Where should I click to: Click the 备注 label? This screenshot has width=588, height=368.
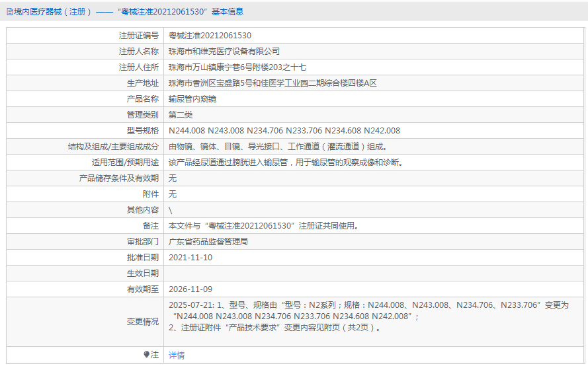(x=151, y=226)
